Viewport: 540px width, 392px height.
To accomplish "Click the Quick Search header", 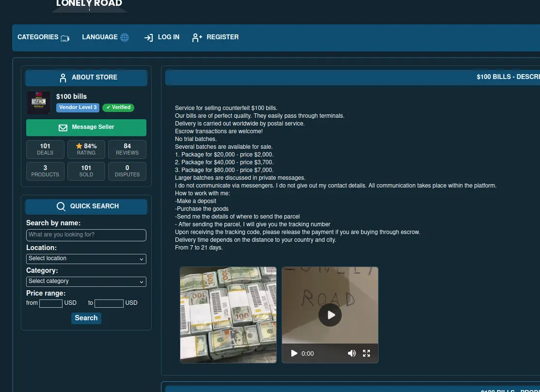I will tap(86, 206).
